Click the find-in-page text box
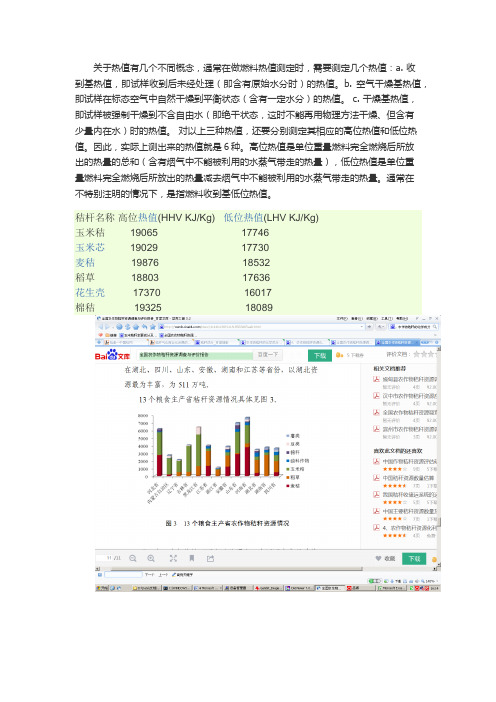This screenshot has height=702, width=496. click(123, 574)
